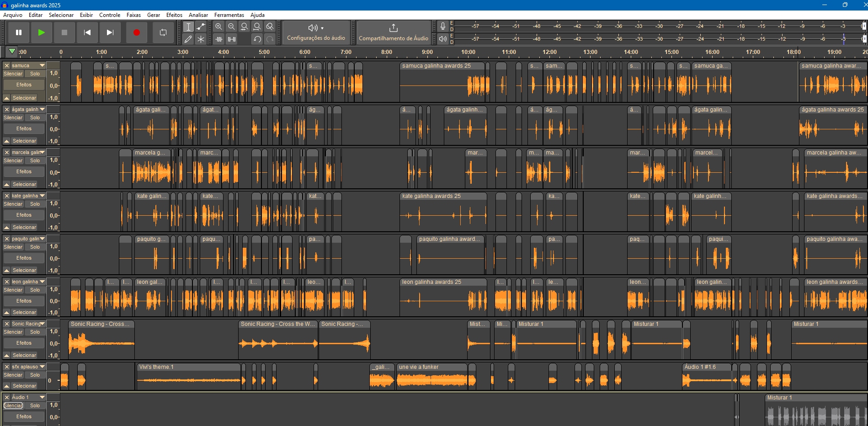This screenshot has width=868, height=426.
Task: Mute the samuca track with Silenciar
Action: pyautogui.click(x=13, y=74)
